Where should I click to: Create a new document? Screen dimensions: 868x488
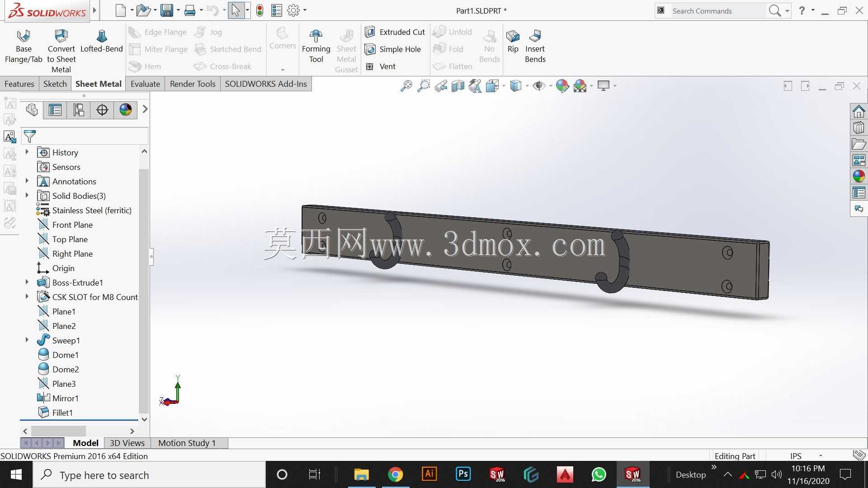(120, 10)
